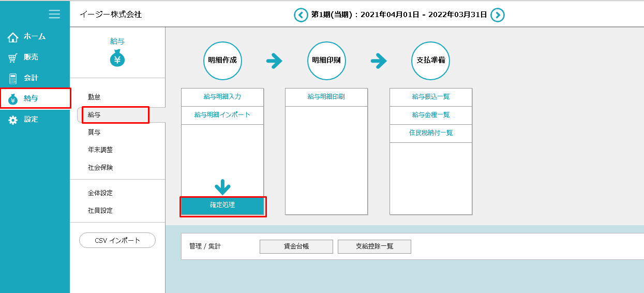The image size is (644, 293).
Task: Click the ホーム house icon
Action: 13,37
